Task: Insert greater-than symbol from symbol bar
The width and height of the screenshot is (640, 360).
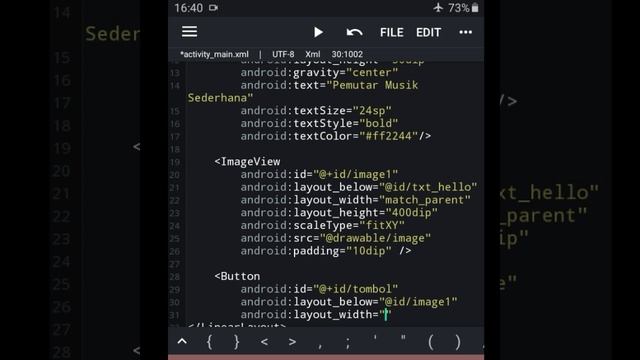Action: (x=292, y=342)
